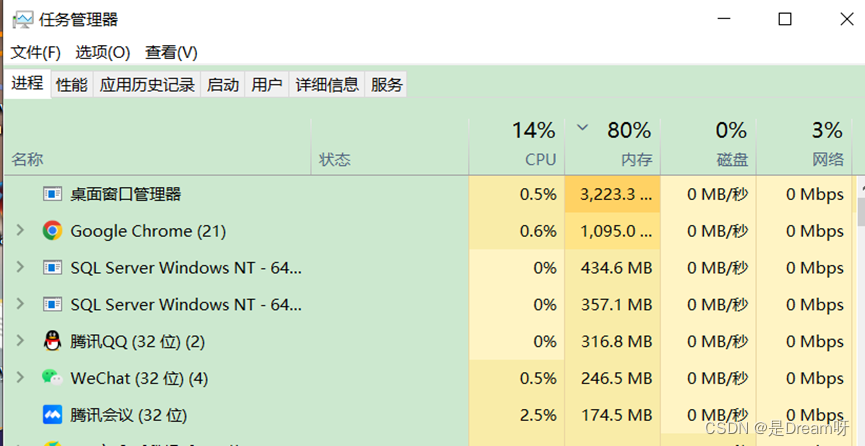Minimize the 任务管理器 window
Image resolution: width=865 pixels, height=446 pixels.
click(724, 19)
